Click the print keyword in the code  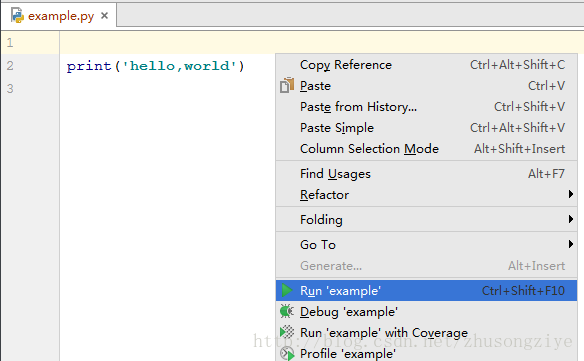pyautogui.click(x=89, y=66)
